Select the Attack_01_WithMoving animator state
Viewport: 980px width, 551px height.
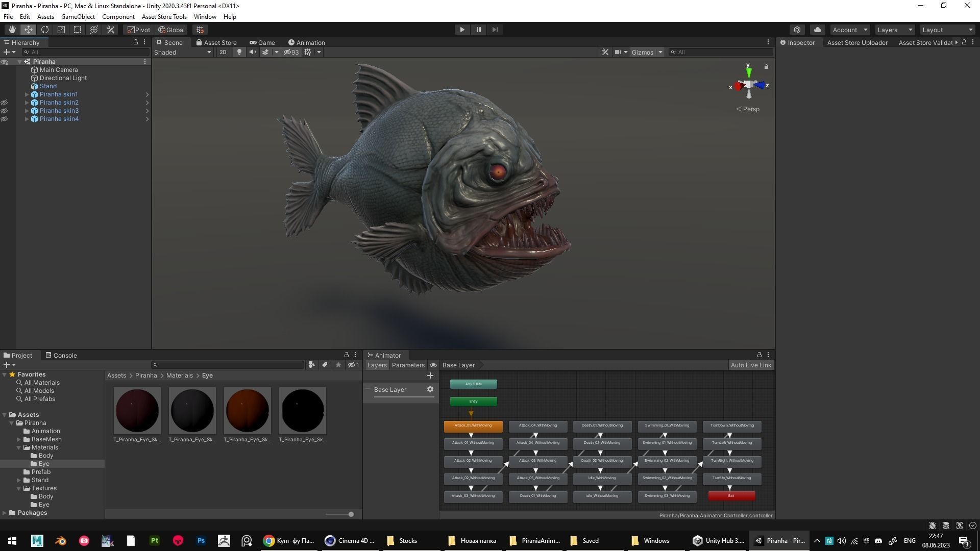tap(473, 425)
